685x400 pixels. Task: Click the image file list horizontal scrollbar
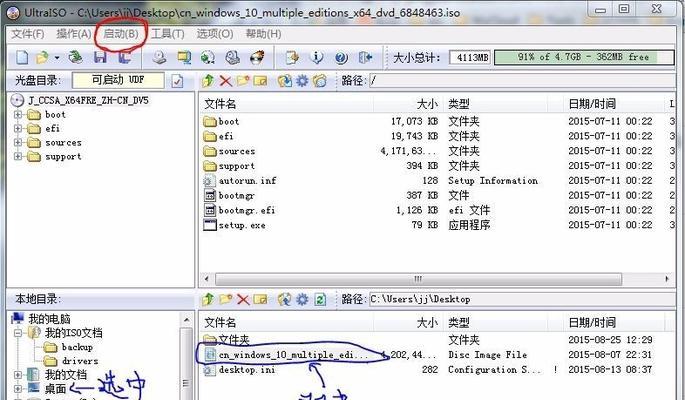pyautogui.click(x=418, y=279)
